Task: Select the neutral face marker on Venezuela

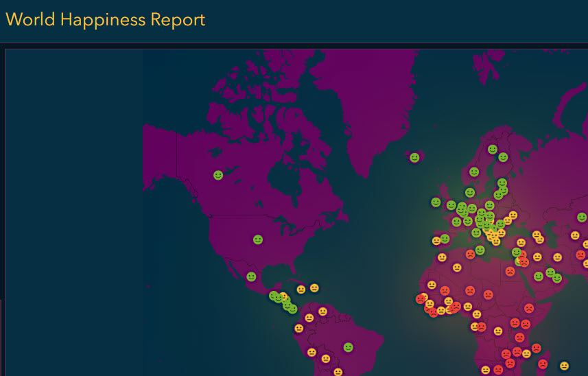Action: pos(322,312)
